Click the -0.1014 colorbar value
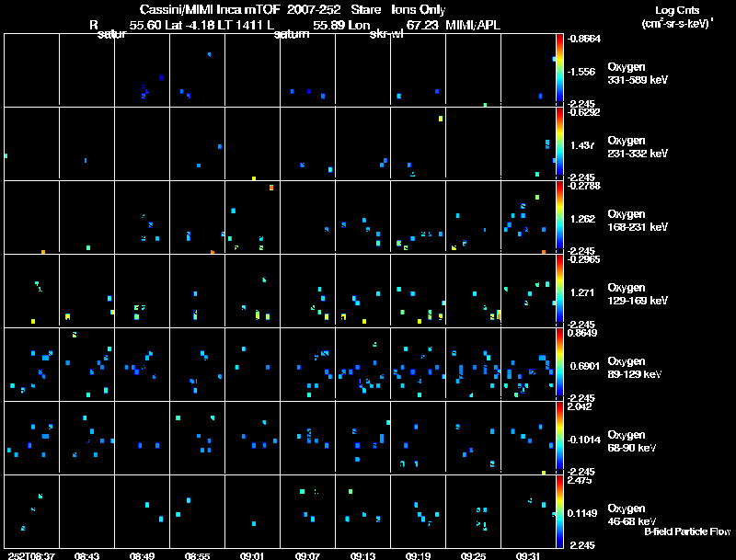Viewport: 736px width, 560px height. pyautogui.click(x=583, y=440)
